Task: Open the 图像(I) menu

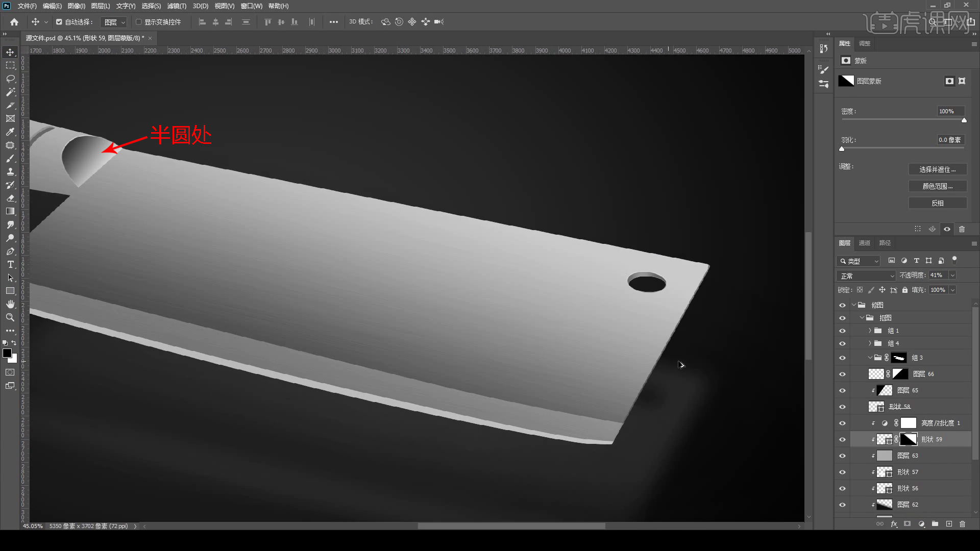Action: coord(77,6)
